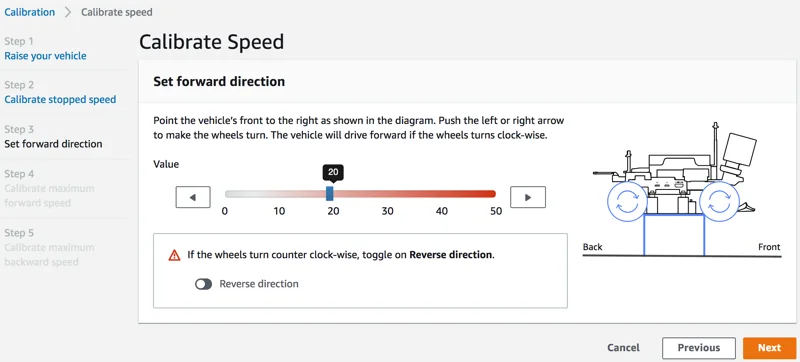Click the right arrow increase button
This screenshot has width=800, height=362.
pos(528,197)
